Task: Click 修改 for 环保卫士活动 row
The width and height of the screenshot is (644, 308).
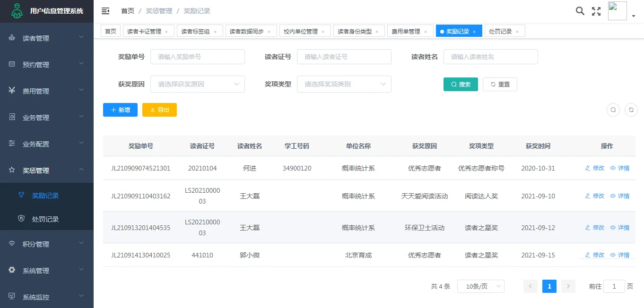Action: pyautogui.click(x=595, y=228)
